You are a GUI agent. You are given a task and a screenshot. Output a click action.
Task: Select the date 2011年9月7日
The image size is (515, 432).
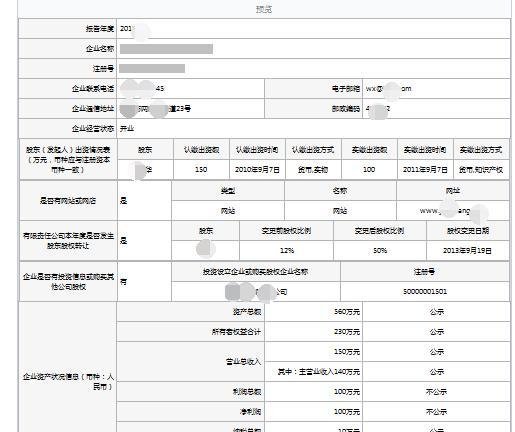[425, 170]
